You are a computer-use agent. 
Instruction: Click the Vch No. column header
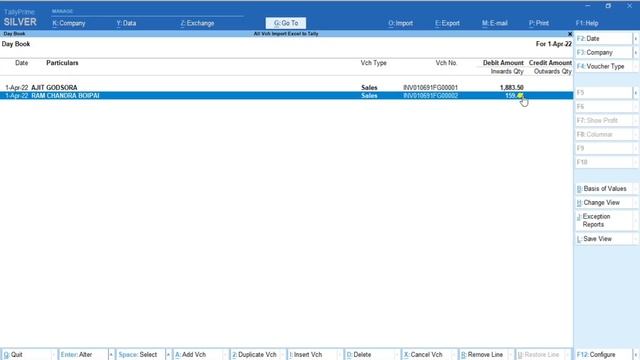click(x=446, y=63)
